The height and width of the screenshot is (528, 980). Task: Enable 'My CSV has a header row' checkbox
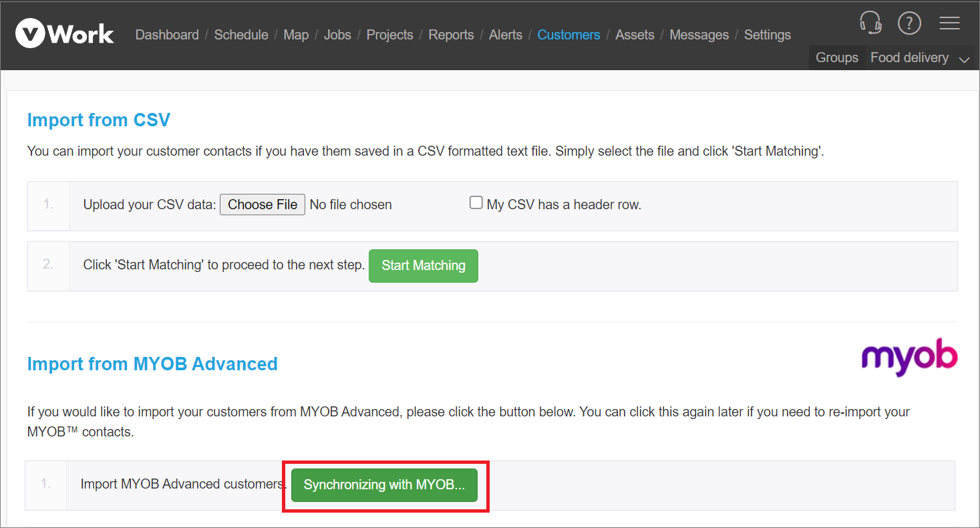(476, 203)
